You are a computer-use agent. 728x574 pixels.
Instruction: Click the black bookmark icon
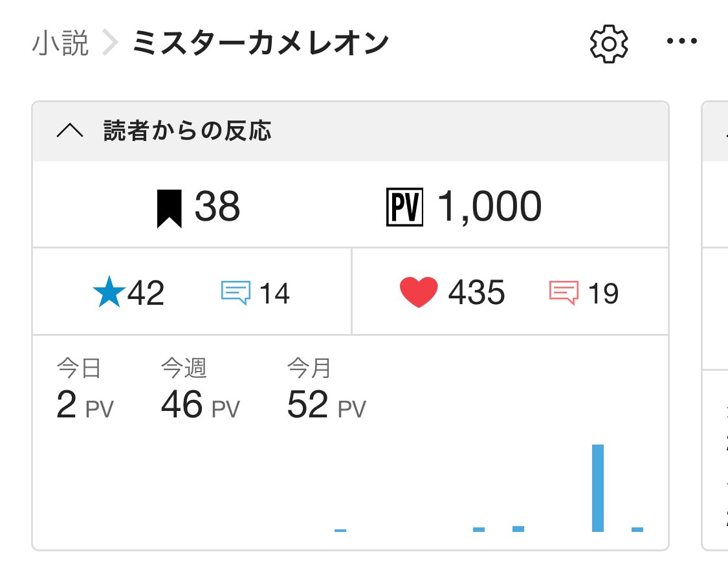169,208
